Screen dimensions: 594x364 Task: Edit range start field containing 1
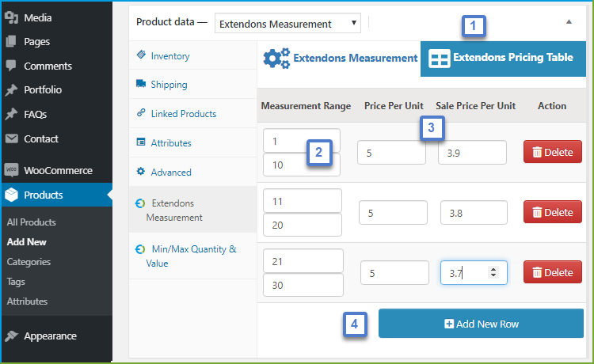[302, 140]
